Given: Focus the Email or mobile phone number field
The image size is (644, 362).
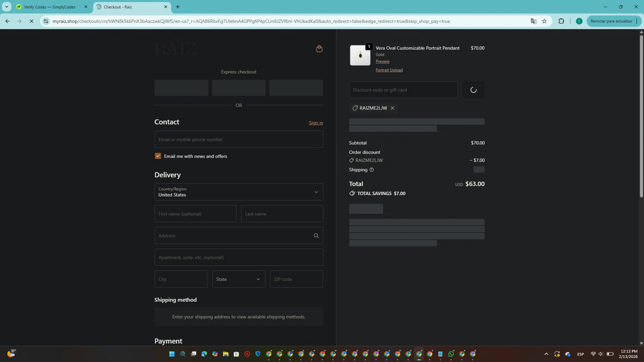Looking at the screenshot, I should click(239, 139).
